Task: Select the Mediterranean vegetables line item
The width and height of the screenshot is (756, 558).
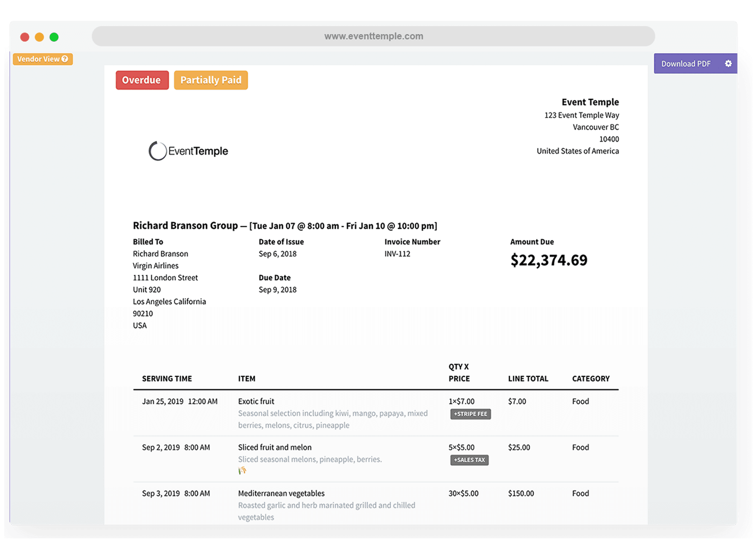Action: click(x=281, y=494)
